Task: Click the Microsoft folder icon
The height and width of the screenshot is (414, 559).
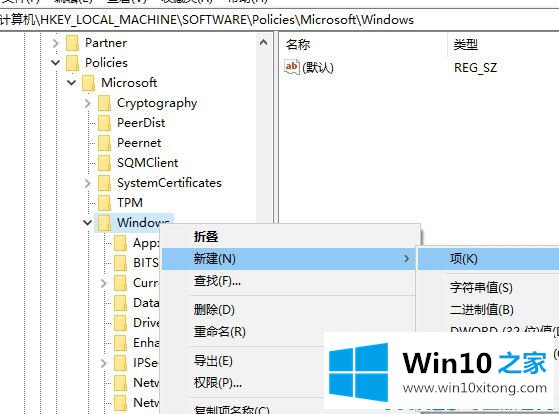Action: [88, 83]
